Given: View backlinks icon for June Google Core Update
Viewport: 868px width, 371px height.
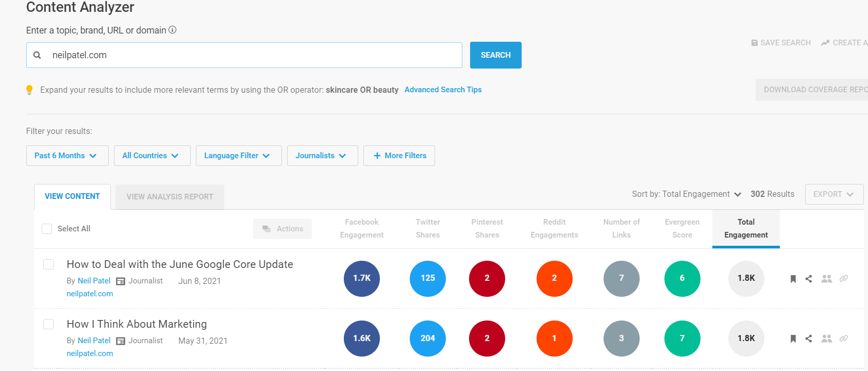Looking at the screenshot, I should (844, 279).
